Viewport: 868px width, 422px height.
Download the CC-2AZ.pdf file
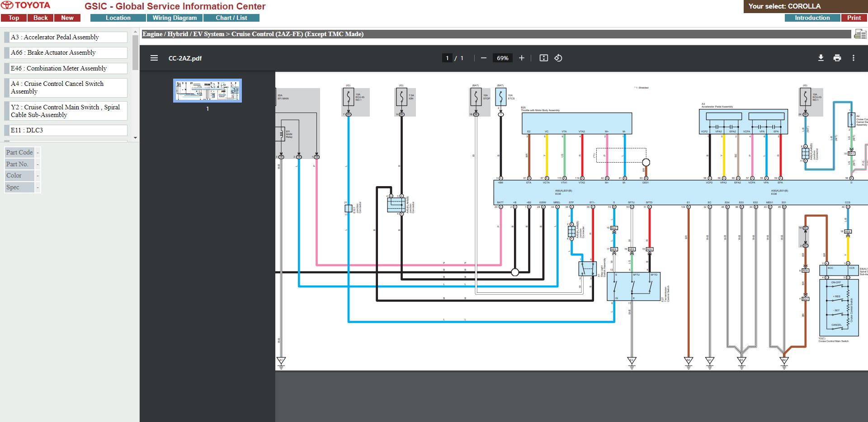tap(821, 58)
